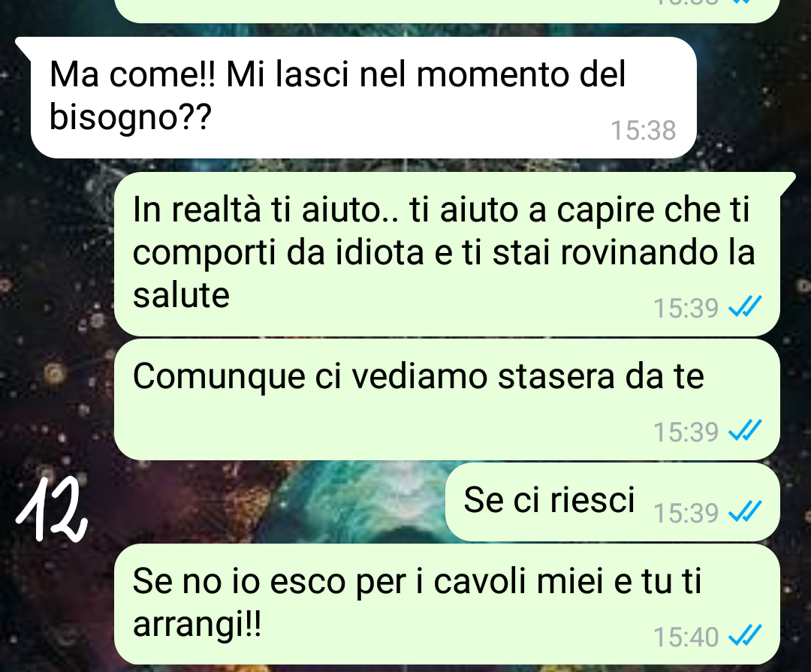Viewport: 811px width, 672px height.
Task: Select the 'Comunque ci vediamo stasera da te' bubble
Action: pyautogui.click(x=447, y=400)
